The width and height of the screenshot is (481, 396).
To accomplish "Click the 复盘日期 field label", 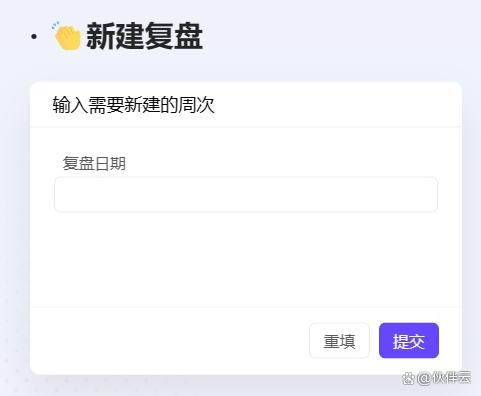I will (x=94, y=163).
